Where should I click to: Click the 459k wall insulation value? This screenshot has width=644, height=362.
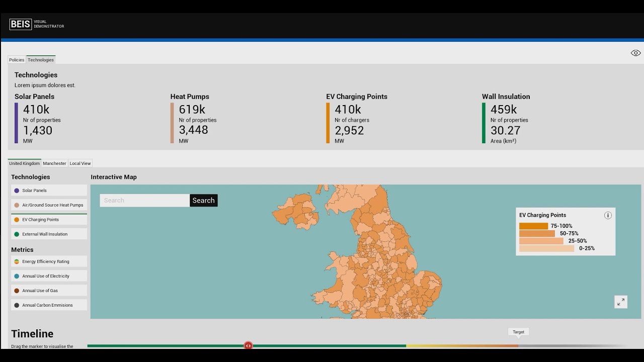(504, 109)
